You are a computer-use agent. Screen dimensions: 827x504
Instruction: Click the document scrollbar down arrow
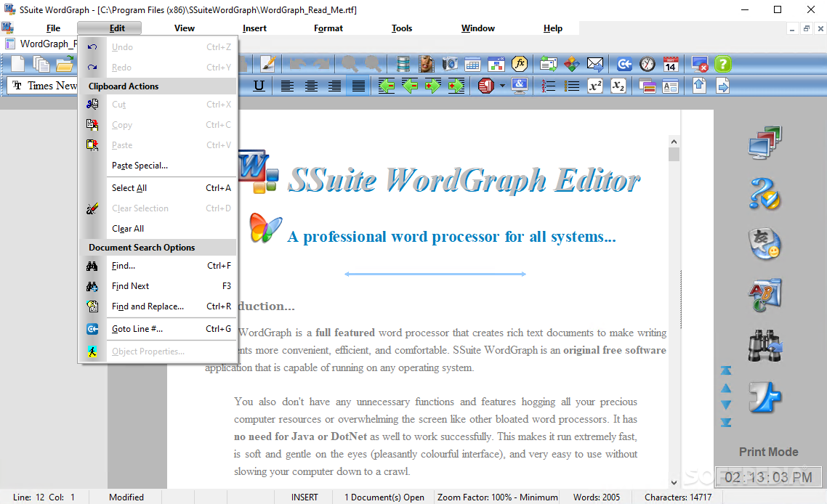(674, 482)
